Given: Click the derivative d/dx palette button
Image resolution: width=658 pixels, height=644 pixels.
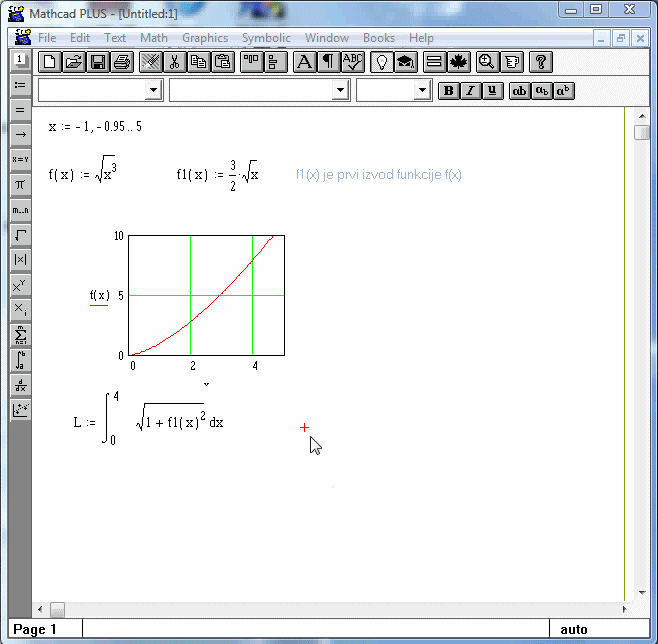Looking at the screenshot, I should point(20,385).
